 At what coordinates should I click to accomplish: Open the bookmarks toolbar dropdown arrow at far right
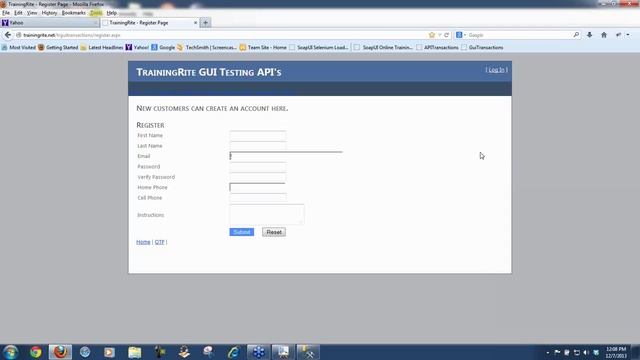pyautogui.click(x=628, y=35)
